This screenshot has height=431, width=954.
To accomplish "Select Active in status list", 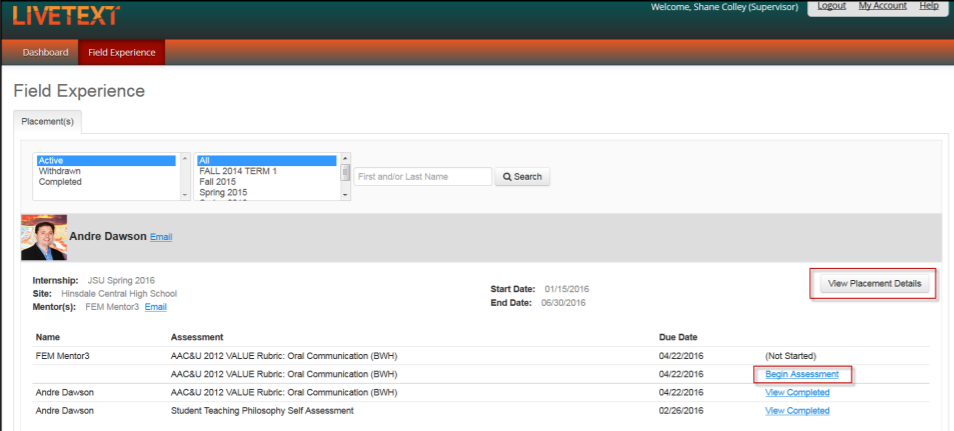I will [x=106, y=161].
